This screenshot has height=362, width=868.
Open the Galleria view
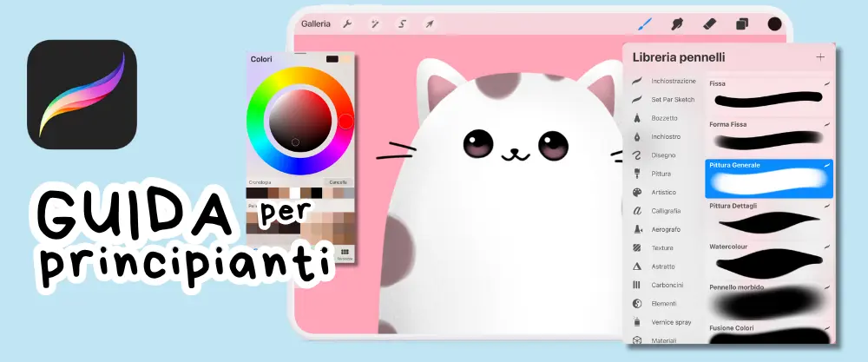316,23
